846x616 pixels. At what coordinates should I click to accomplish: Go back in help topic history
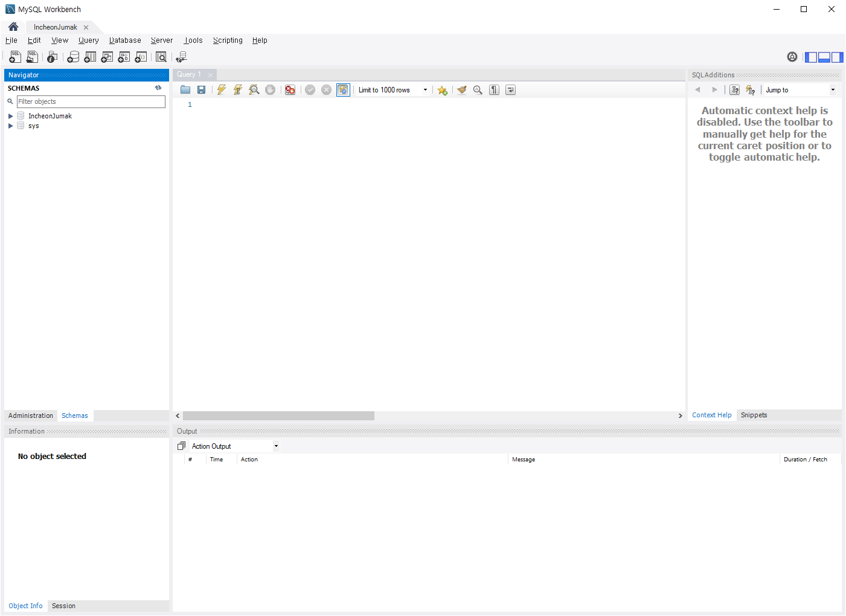pos(697,90)
